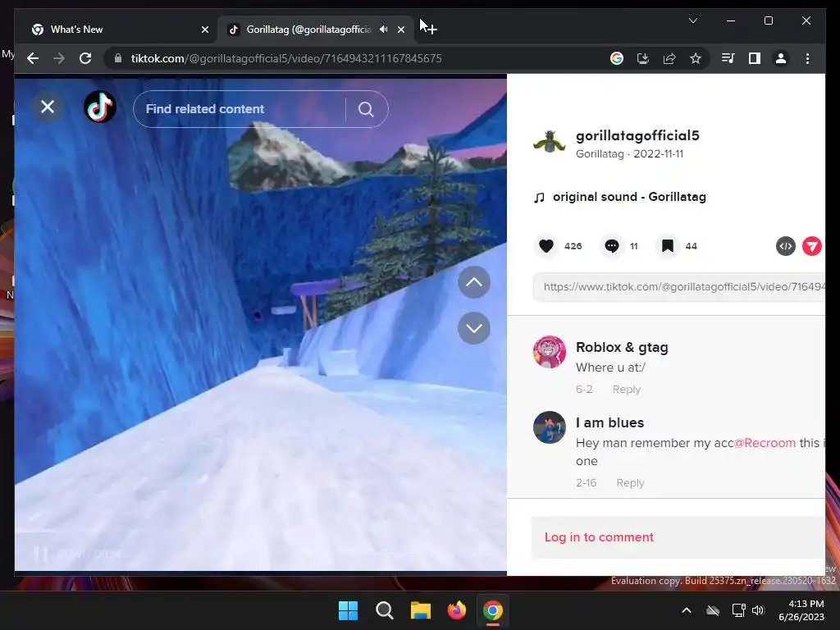The width and height of the screenshot is (840, 630).
Task: Launch Firefox from the taskbar
Action: click(x=456, y=610)
